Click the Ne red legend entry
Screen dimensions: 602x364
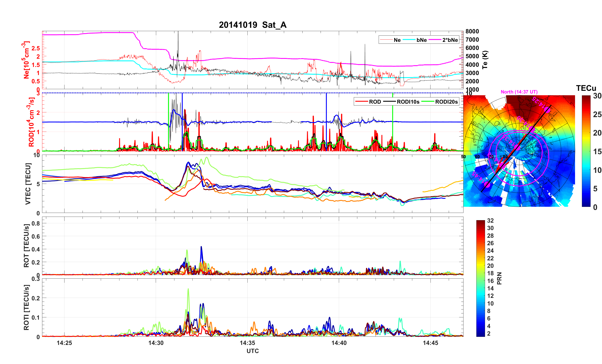pyautogui.click(x=397, y=40)
